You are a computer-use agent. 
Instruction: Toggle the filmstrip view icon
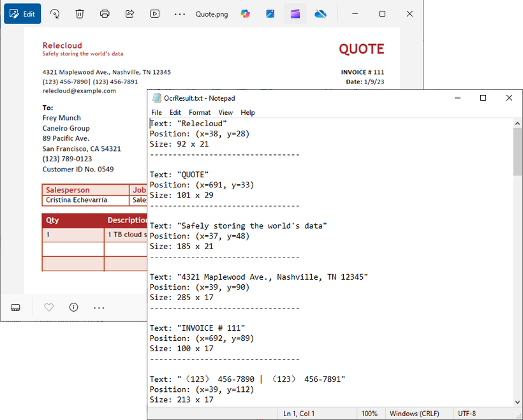15,307
